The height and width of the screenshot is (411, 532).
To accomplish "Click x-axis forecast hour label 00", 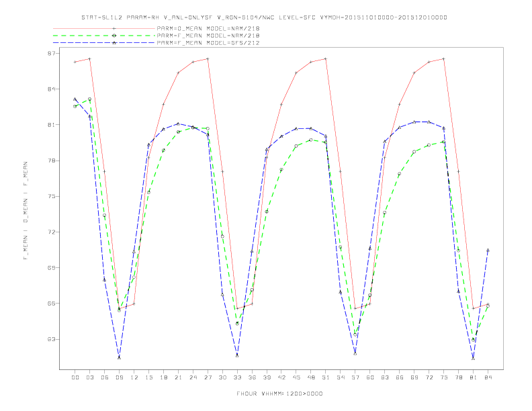I will (x=75, y=377).
